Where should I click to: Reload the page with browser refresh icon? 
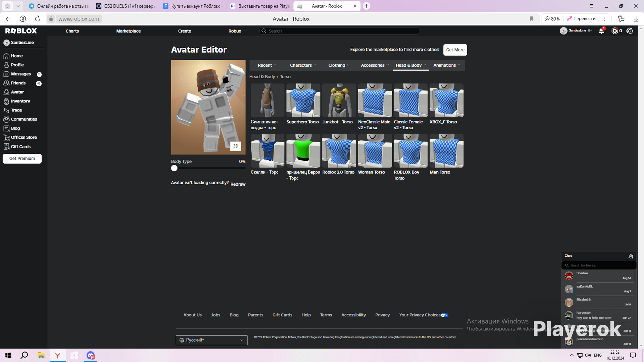(x=37, y=19)
